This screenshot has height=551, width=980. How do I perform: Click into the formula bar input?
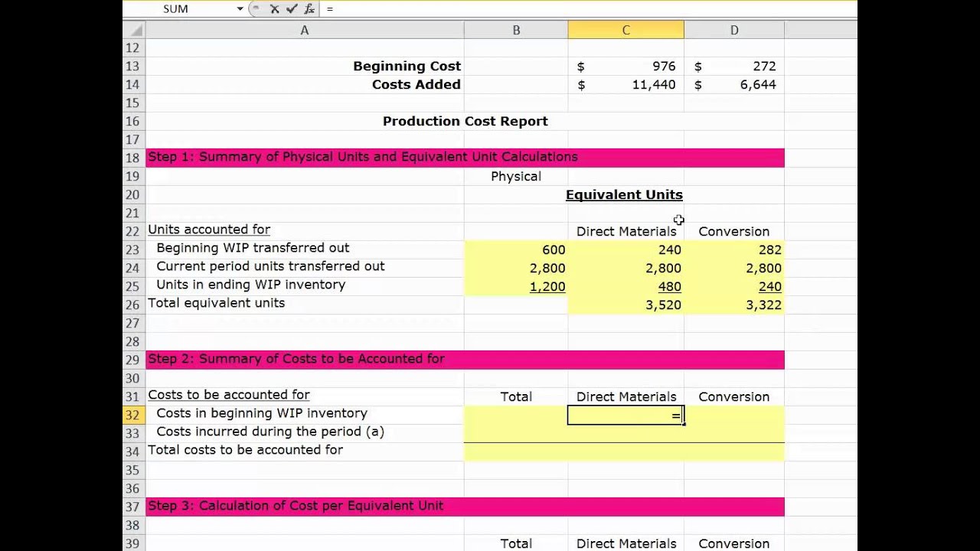coord(590,9)
